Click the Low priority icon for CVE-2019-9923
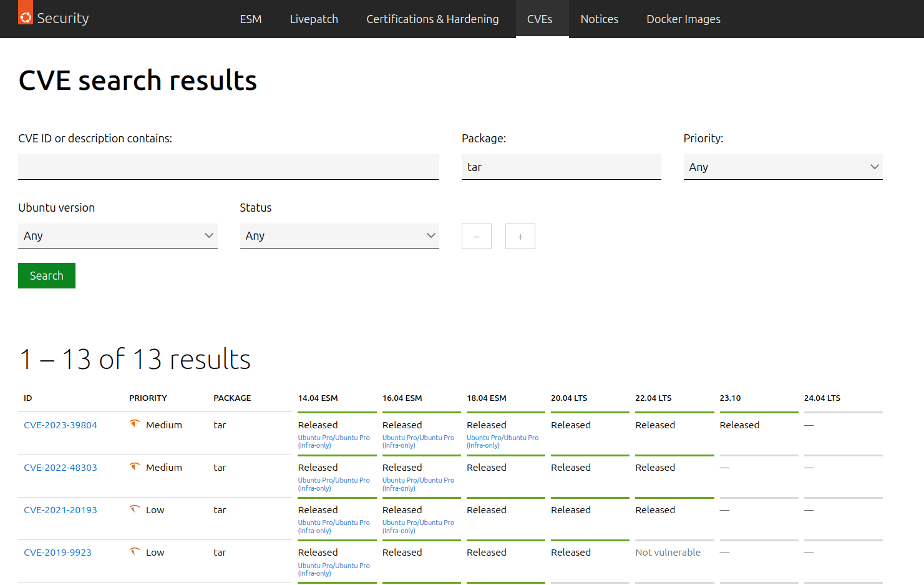Image resolution: width=924 pixels, height=585 pixels. click(134, 551)
